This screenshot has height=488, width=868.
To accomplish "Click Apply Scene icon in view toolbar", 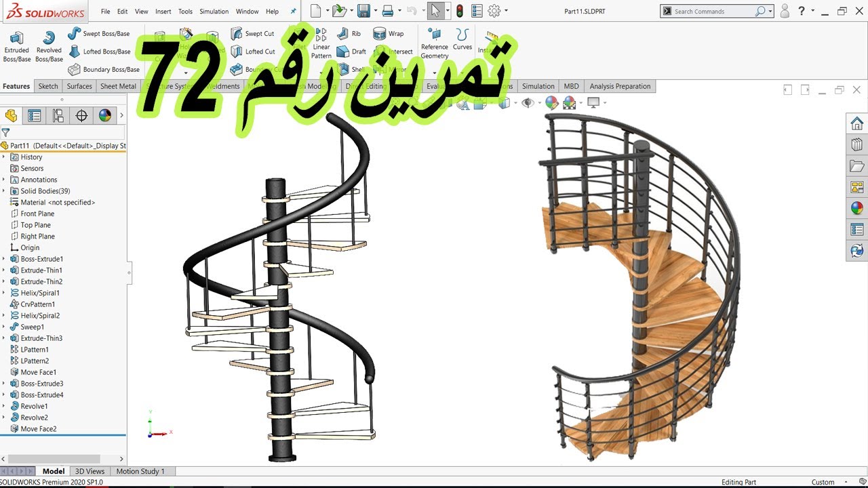I will coord(569,103).
